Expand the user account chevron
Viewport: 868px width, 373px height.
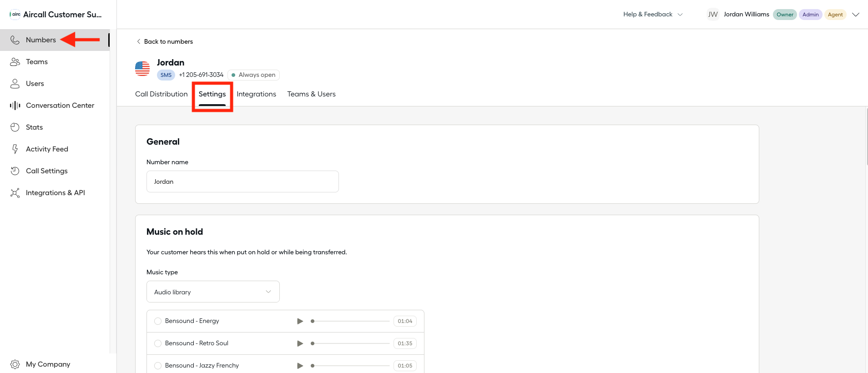coord(856,15)
